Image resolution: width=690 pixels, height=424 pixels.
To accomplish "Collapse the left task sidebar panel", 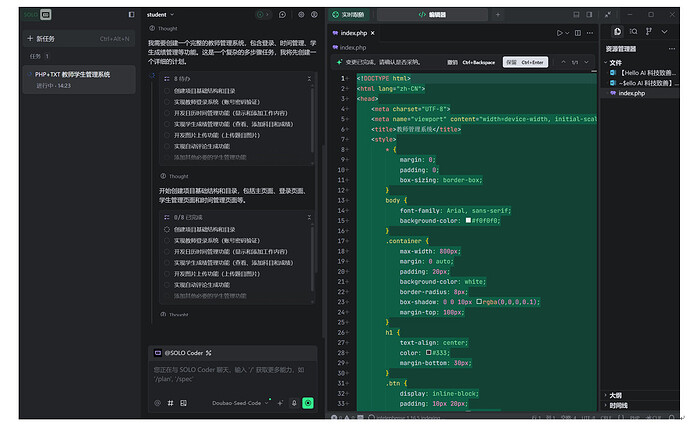I will coord(132,15).
